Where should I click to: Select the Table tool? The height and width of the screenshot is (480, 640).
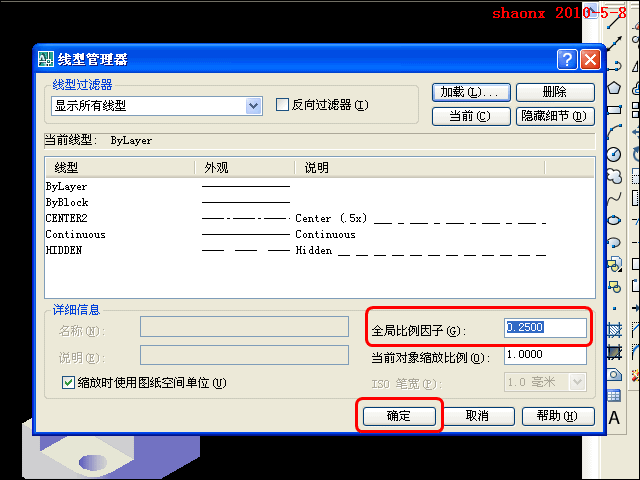(614, 396)
